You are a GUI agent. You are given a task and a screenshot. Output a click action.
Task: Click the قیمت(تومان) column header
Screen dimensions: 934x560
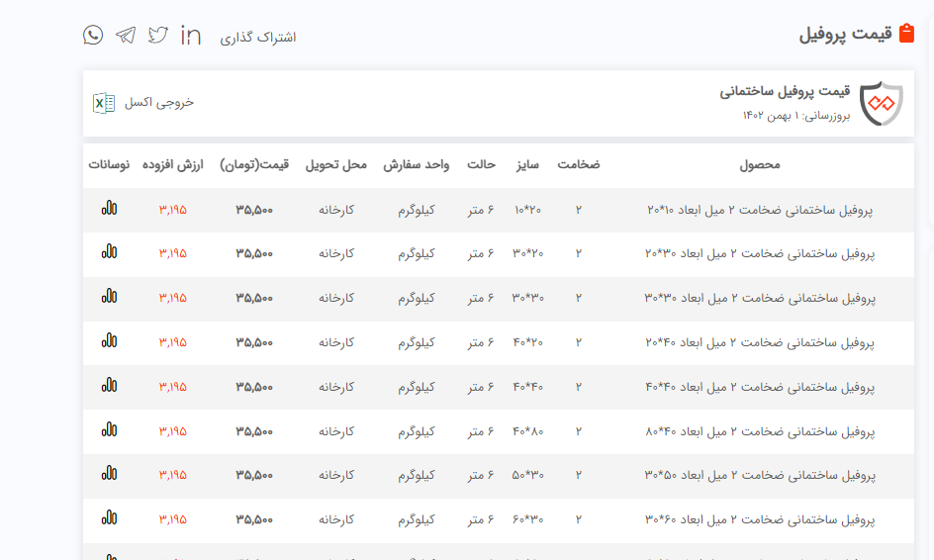[254, 165]
